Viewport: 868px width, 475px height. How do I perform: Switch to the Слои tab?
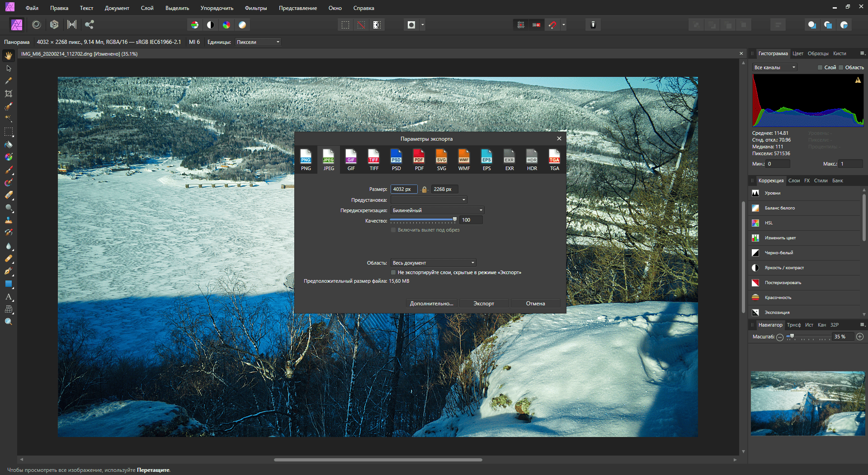click(x=794, y=180)
